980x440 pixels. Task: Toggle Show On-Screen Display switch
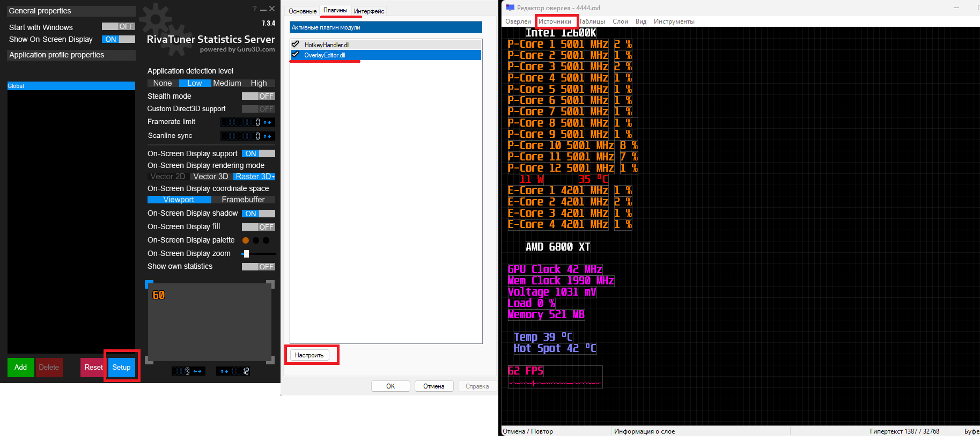click(x=119, y=39)
